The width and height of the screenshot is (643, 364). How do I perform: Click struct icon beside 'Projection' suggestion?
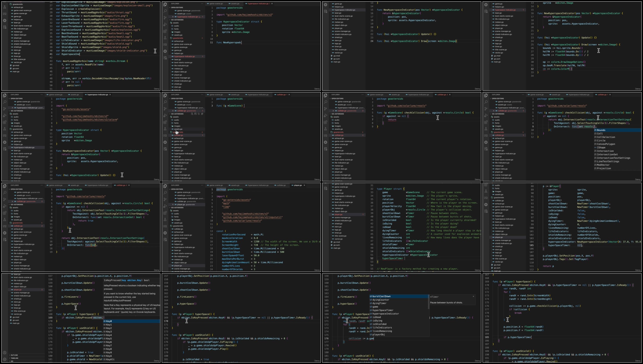[x=595, y=168]
